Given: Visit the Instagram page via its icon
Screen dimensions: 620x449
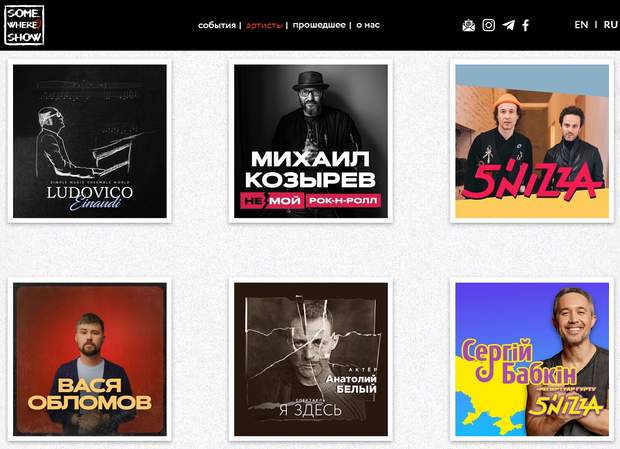Looking at the screenshot, I should 488,25.
